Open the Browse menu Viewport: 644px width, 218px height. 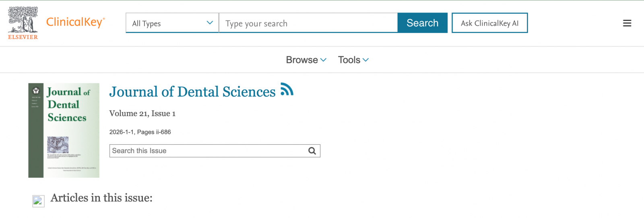(x=302, y=60)
